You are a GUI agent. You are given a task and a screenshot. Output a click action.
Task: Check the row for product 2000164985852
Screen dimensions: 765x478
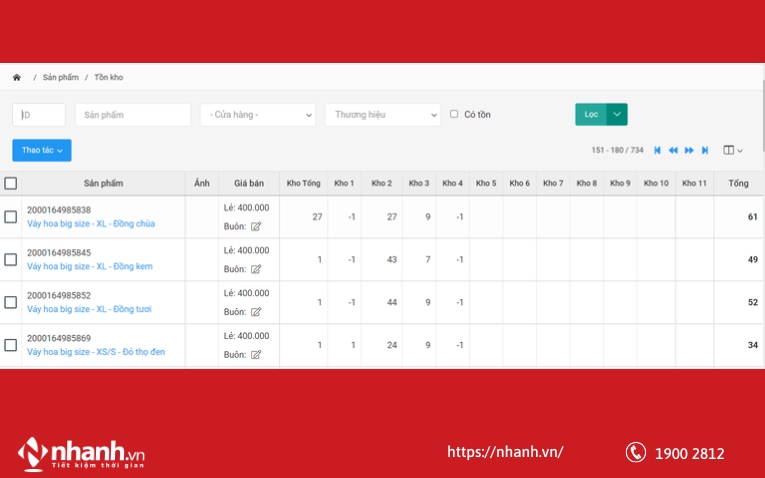tap(11, 302)
